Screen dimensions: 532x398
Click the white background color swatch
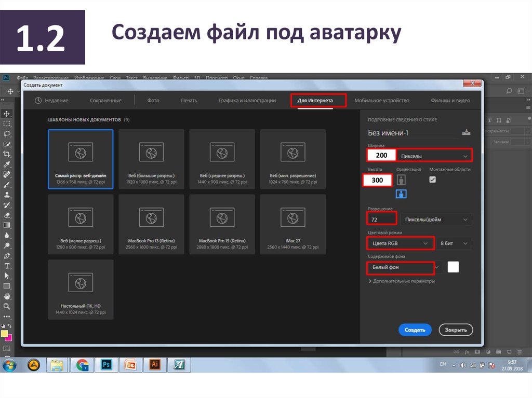[453, 267]
